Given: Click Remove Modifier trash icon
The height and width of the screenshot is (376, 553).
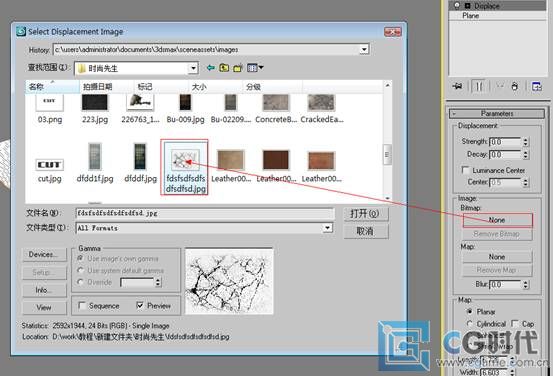Looking at the screenshot, I should coord(515,86).
